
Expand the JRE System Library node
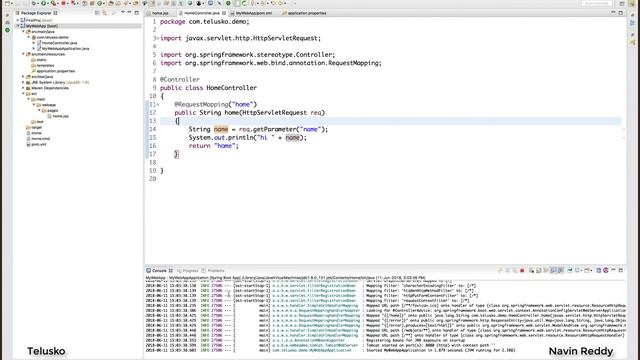tap(23, 82)
